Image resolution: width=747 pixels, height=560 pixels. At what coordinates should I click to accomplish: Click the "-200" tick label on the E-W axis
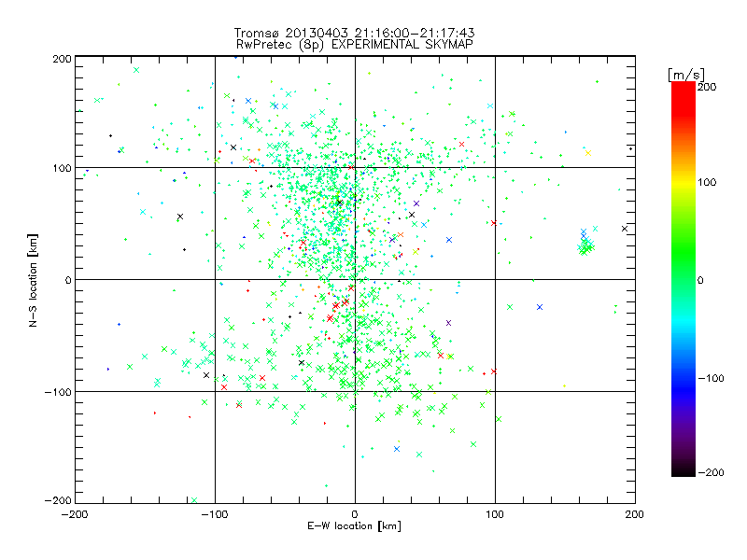(75, 514)
